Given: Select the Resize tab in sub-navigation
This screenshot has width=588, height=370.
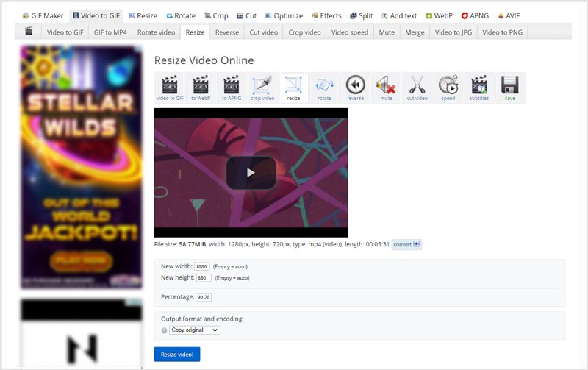Looking at the screenshot, I should (195, 32).
